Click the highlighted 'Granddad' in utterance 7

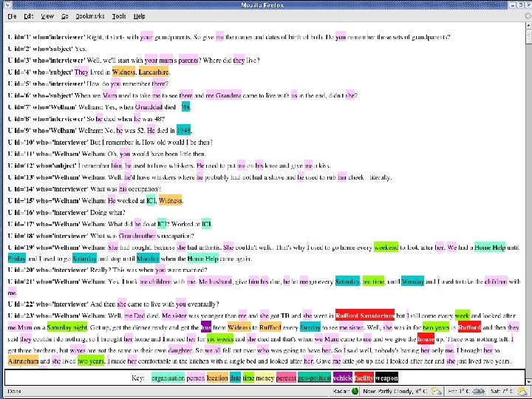coord(149,107)
